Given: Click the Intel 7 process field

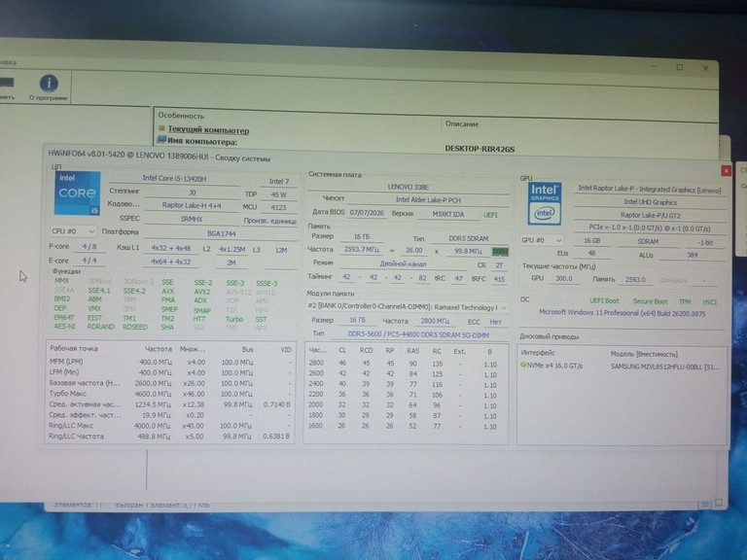Looking at the screenshot, I should click(x=279, y=182).
